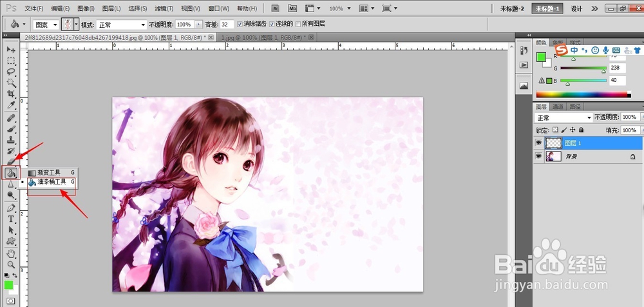This screenshot has height=307, width=644.
Task: Select the Brush tool
Action: pos(11,129)
